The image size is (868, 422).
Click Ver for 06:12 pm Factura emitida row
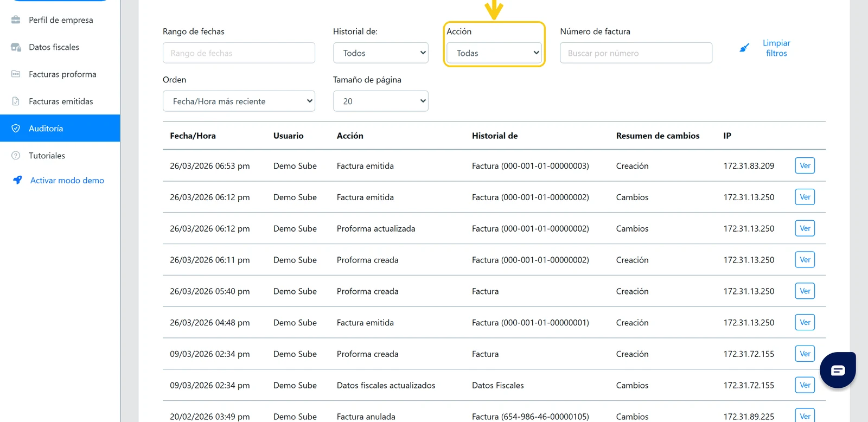805,197
